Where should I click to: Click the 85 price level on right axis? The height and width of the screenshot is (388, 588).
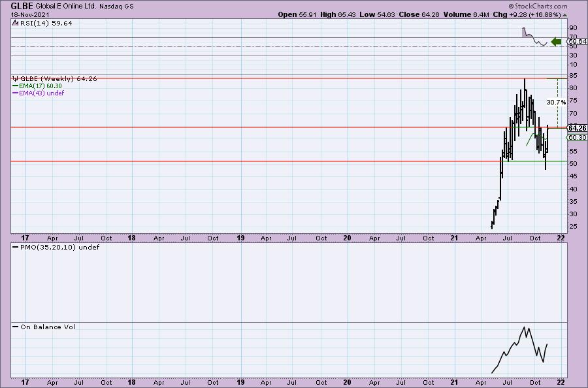coord(573,75)
